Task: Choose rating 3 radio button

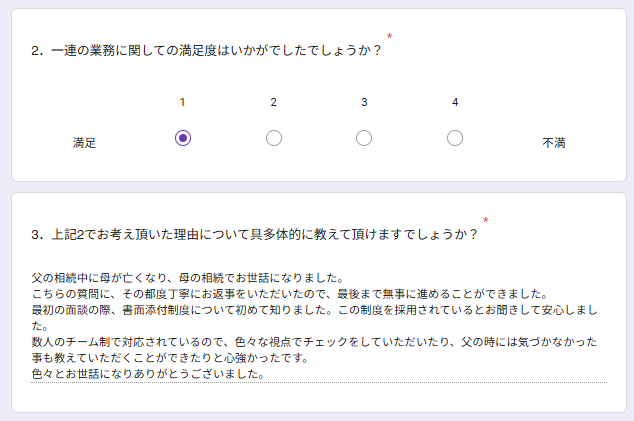Action: pos(364,138)
